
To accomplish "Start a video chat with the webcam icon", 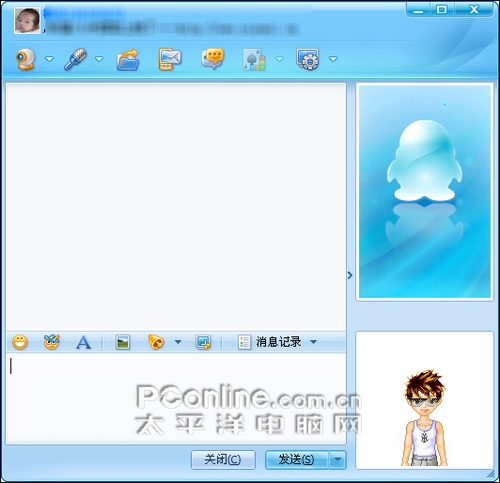I will 26,59.
